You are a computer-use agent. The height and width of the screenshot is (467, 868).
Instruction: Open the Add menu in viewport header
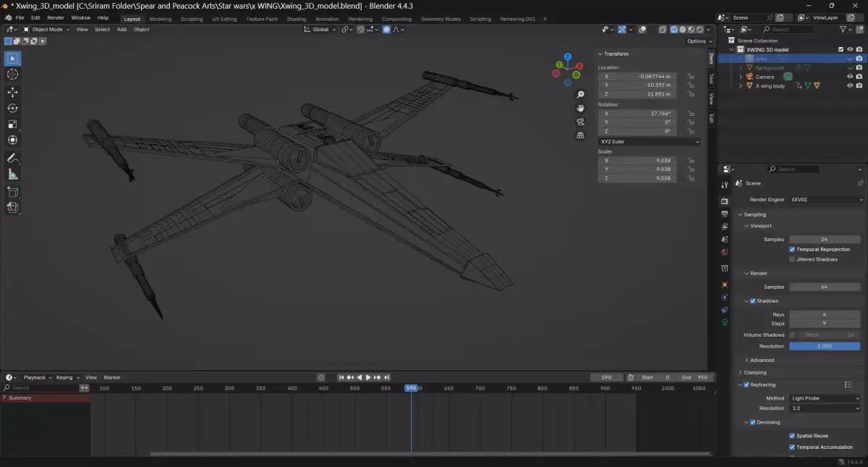click(x=122, y=30)
